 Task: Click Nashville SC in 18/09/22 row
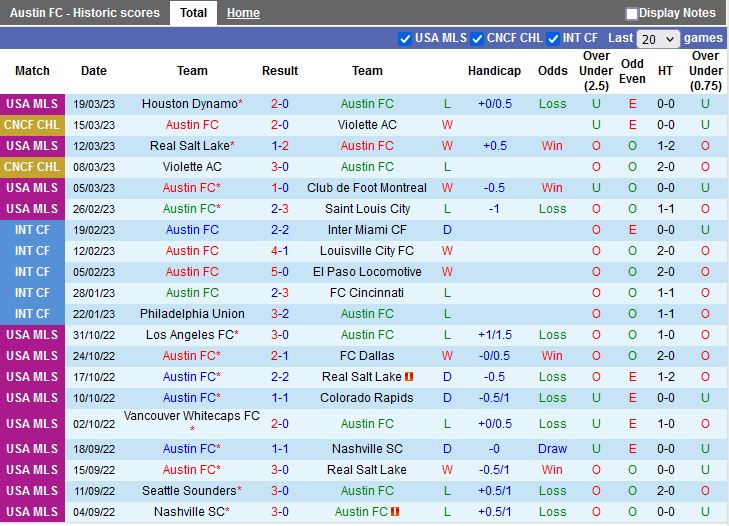[x=367, y=449]
